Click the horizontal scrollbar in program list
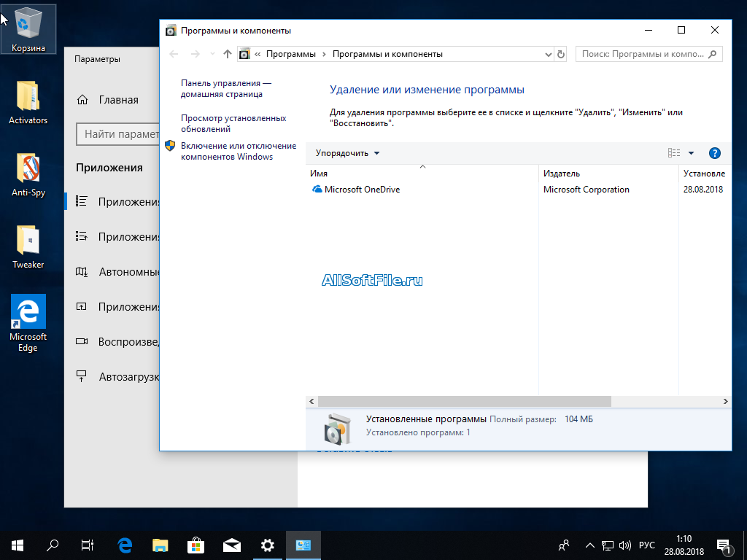 [464, 402]
